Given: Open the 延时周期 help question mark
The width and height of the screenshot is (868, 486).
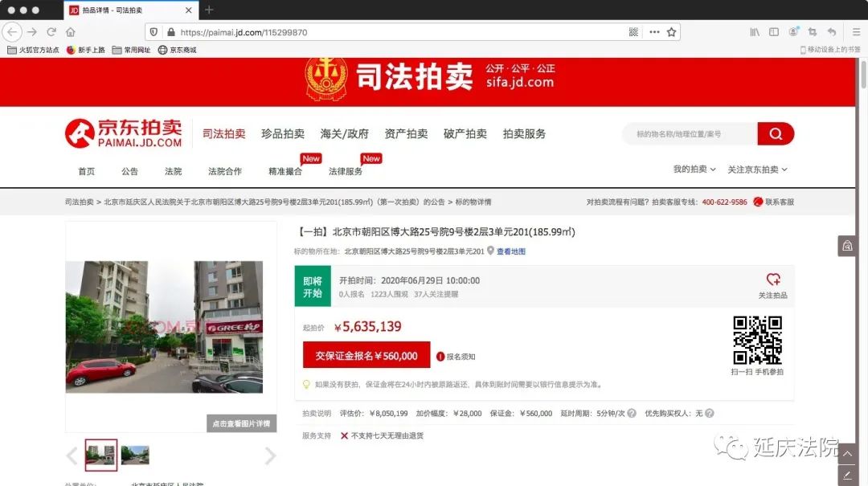Looking at the screenshot, I should (x=632, y=414).
